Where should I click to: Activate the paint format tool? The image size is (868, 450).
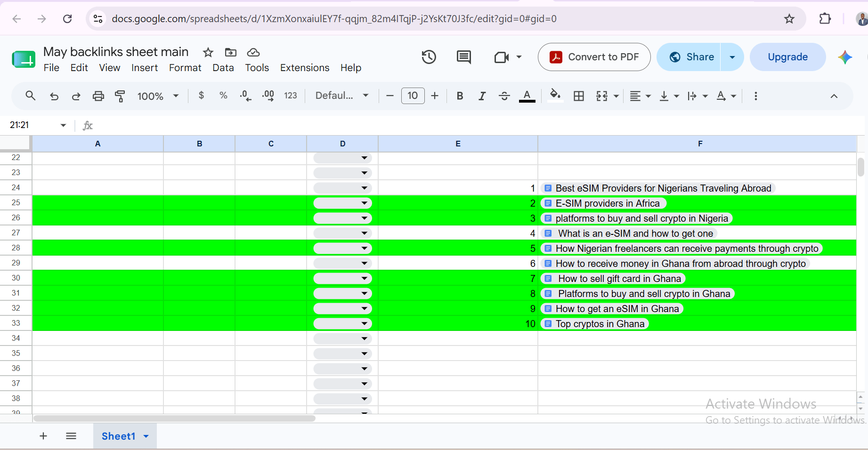120,96
